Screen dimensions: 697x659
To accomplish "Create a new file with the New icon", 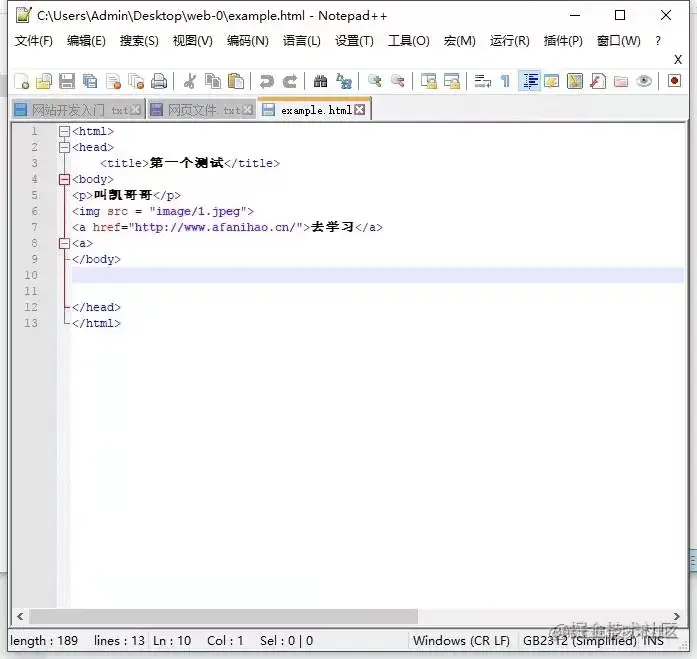I will [x=21, y=81].
